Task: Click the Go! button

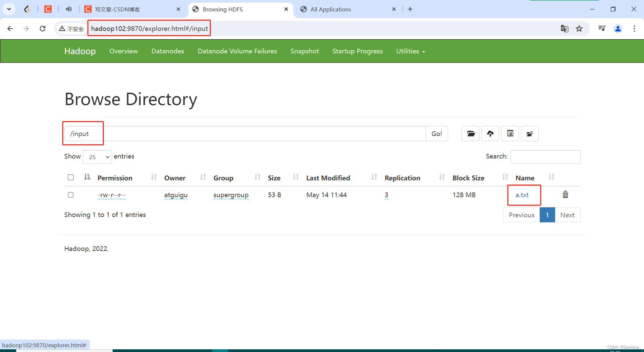Action: pyautogui.click(x=437, y=134)
